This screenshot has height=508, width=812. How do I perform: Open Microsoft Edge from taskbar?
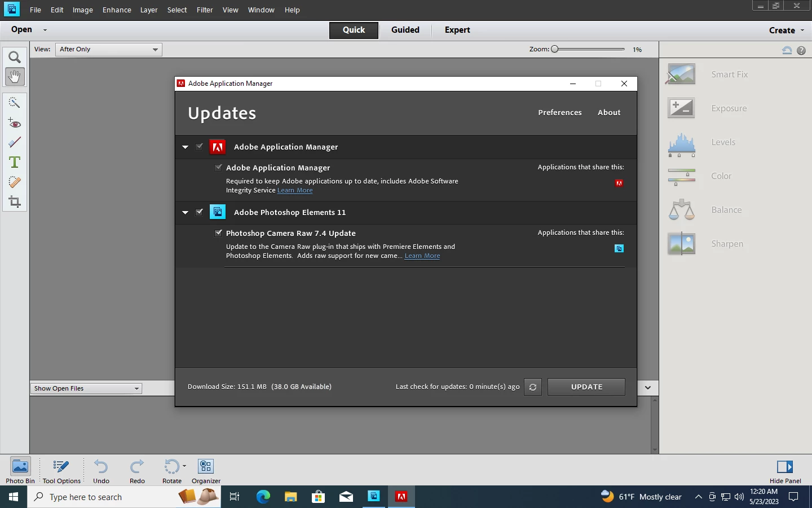(263, 497)
